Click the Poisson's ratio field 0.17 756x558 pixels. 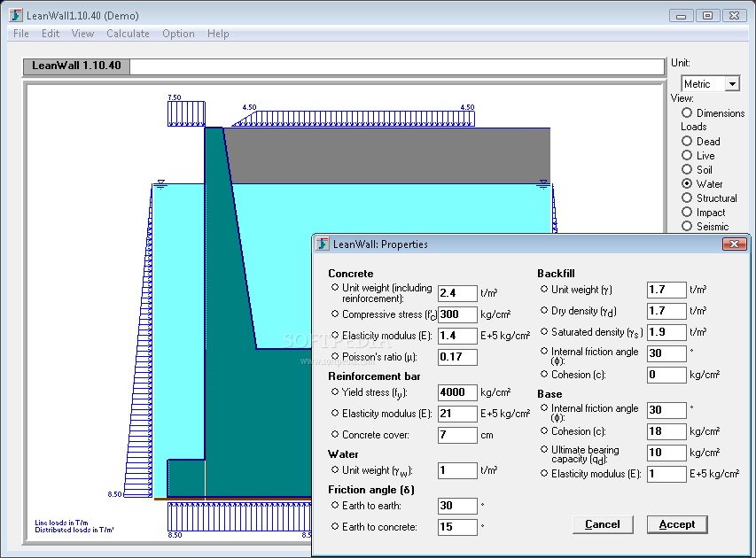pyautogui.click(x=457, y=357)
